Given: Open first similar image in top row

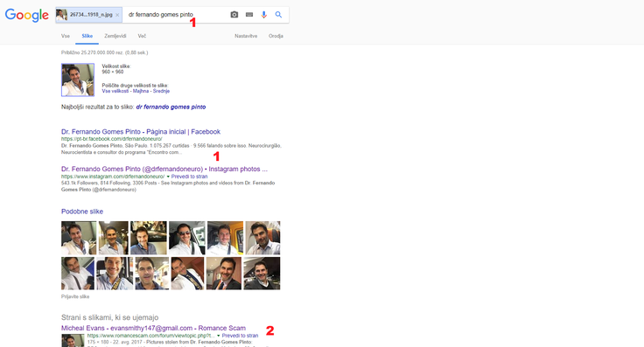Looking at the screenshot, I should 79,238.
